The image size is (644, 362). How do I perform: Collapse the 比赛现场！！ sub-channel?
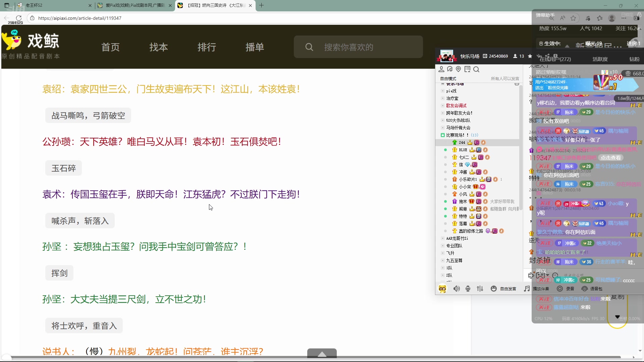(x=443, y=135)
